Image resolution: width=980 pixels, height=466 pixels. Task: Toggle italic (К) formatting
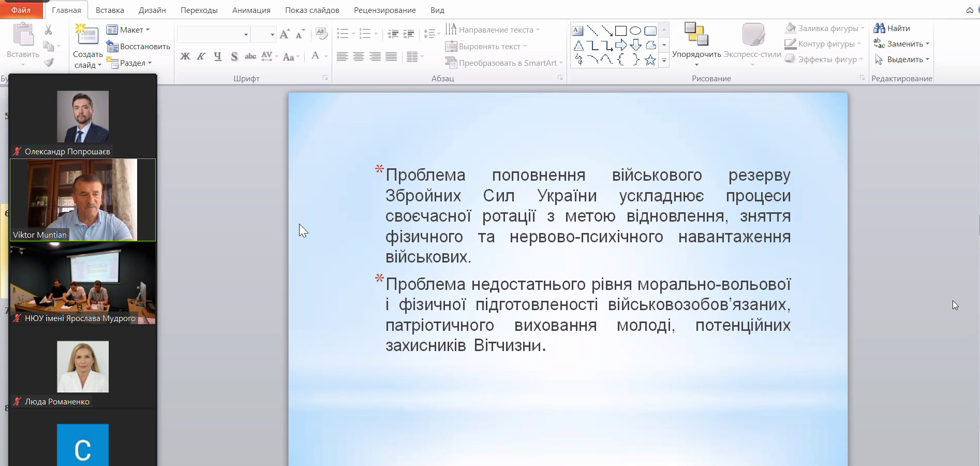click(x=201, y=56)
